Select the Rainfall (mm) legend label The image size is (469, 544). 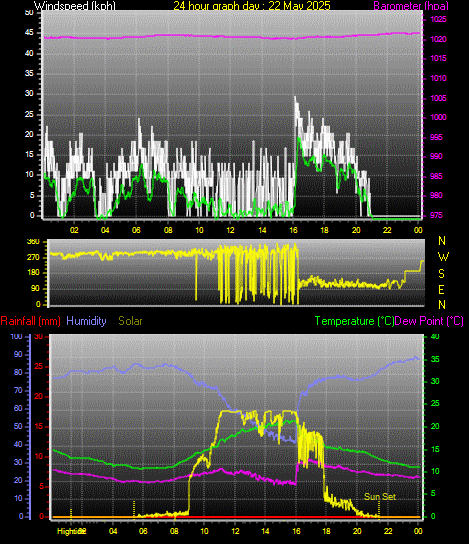pos(31,321)
